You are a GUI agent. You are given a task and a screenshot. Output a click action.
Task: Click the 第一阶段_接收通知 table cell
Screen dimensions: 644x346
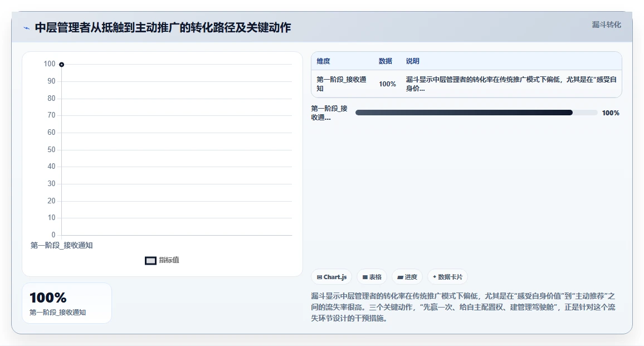(341, 84)
